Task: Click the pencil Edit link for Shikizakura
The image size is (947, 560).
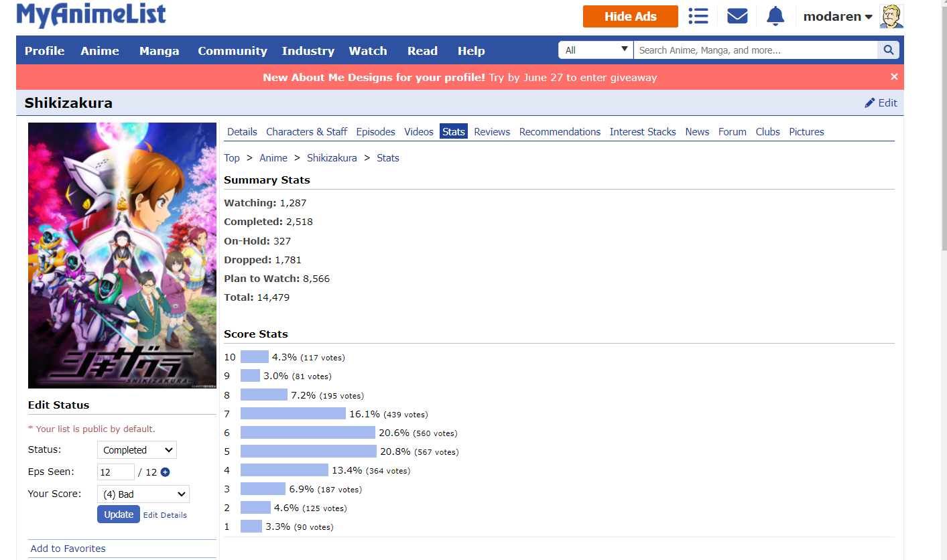Action: click(x=881, y=103)
